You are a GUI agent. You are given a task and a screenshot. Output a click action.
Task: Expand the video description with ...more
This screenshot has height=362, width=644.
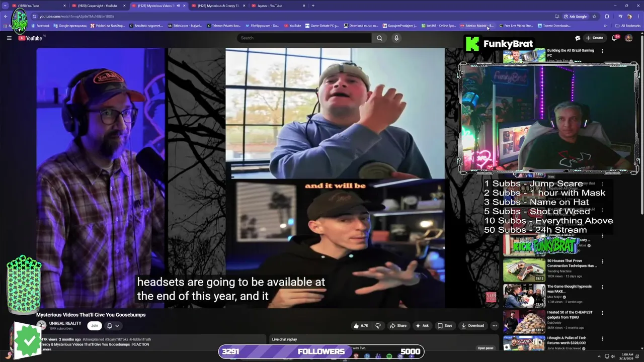pos(46,349)
